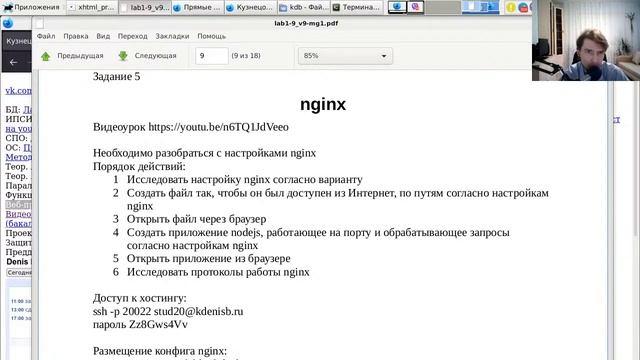Open the Приложения applications menu
The height and width of the screenshot is (360, 640).
(31, 7)
